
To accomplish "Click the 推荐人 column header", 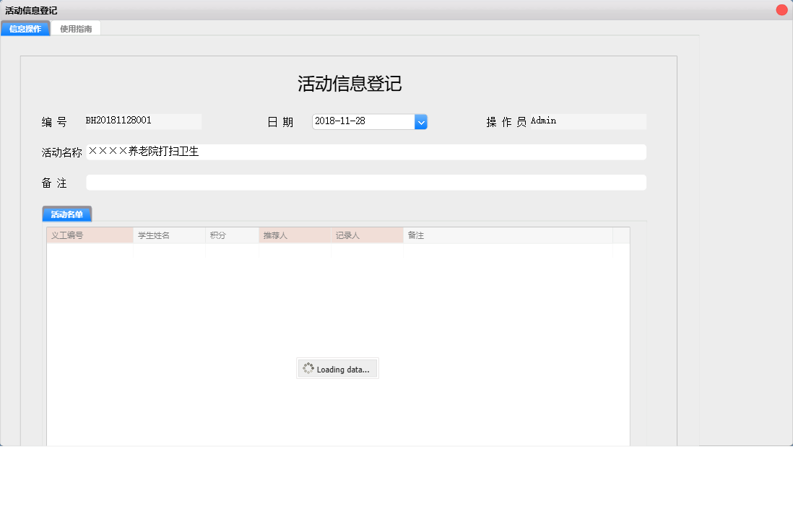I will (x=294, y=235).
